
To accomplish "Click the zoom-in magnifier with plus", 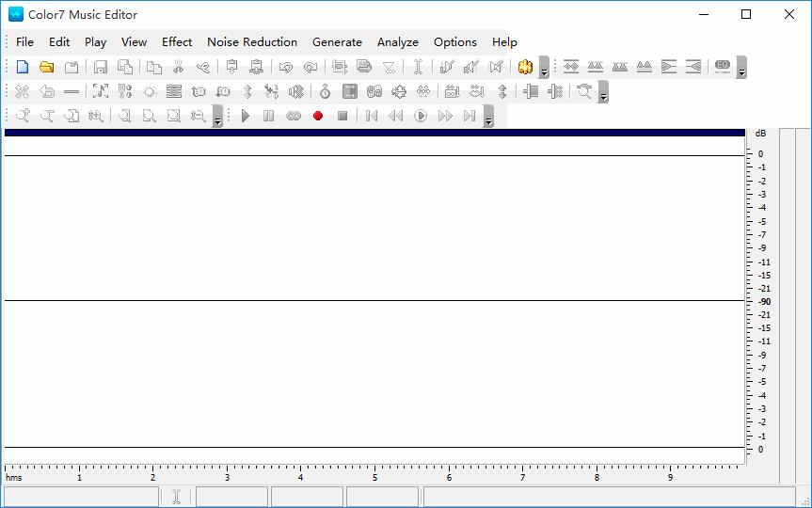I will pos(23,116).
